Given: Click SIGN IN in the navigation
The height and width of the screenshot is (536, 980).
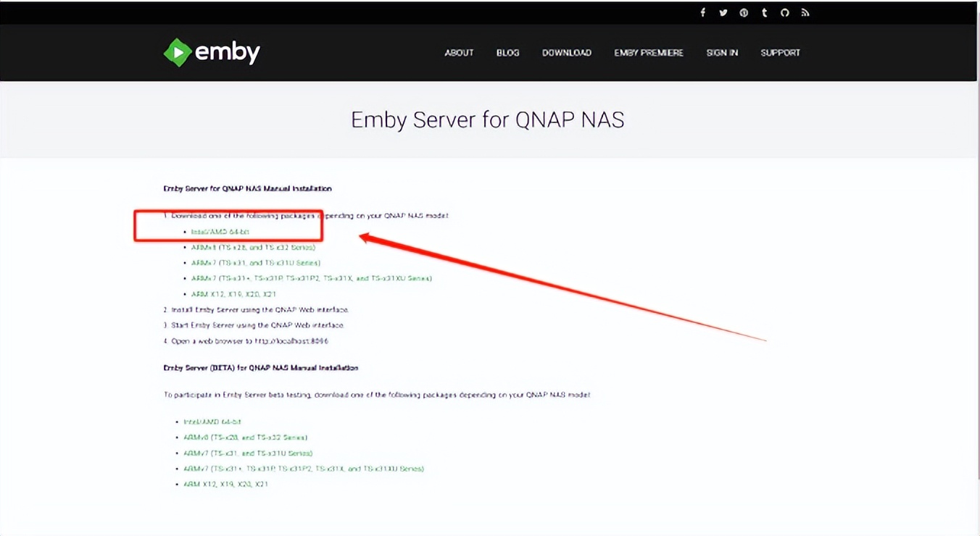Looking at the screenshot, I should click(722, 53).
